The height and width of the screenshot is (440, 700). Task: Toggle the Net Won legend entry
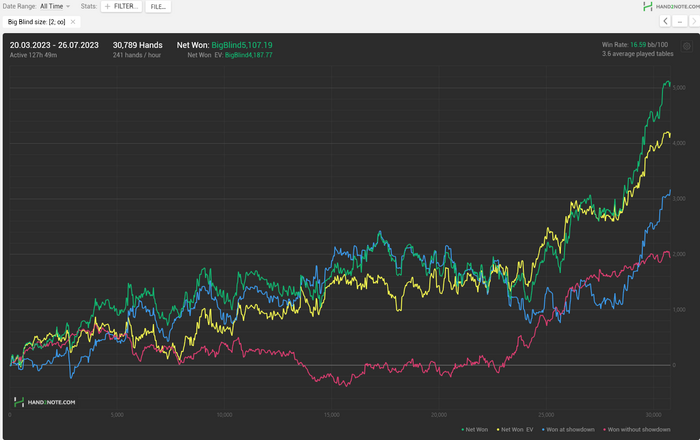point(474,429)
